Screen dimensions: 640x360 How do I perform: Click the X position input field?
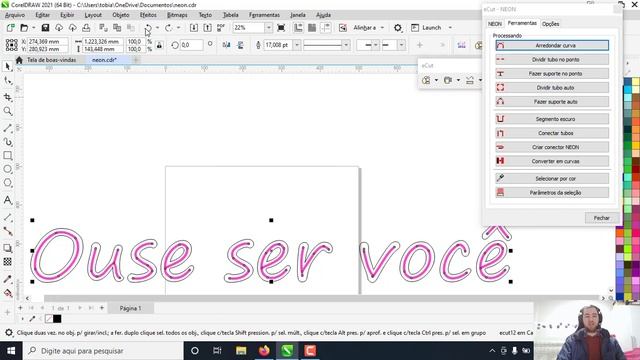(x=47, y=42)
